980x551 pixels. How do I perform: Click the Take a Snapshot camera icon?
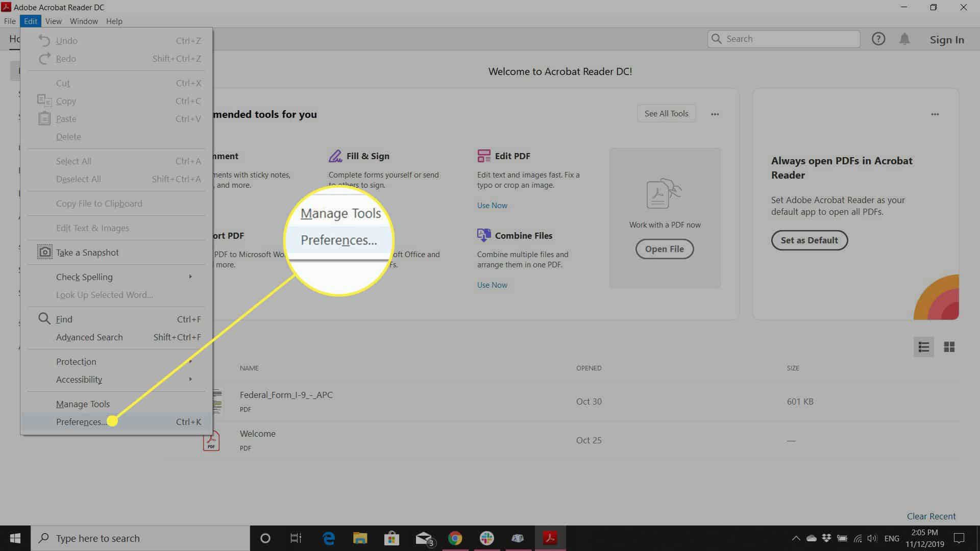click(45, 252)
